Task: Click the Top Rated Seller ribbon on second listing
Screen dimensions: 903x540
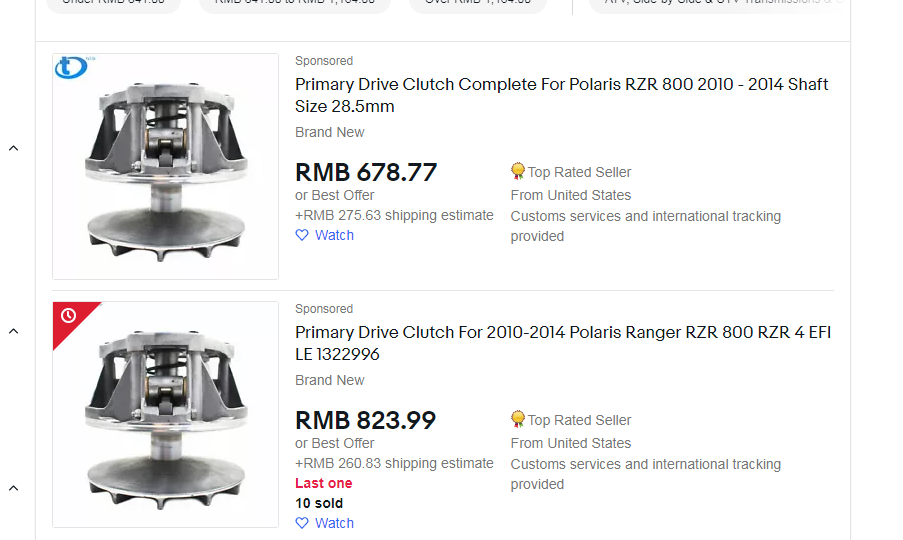Action: tap(518, 420)
